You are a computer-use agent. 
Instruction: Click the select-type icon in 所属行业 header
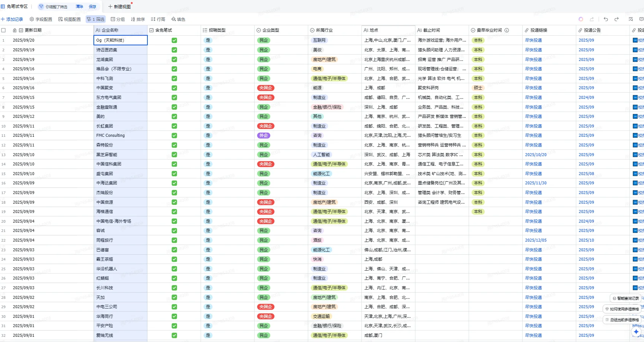click(x=312, y=30)
